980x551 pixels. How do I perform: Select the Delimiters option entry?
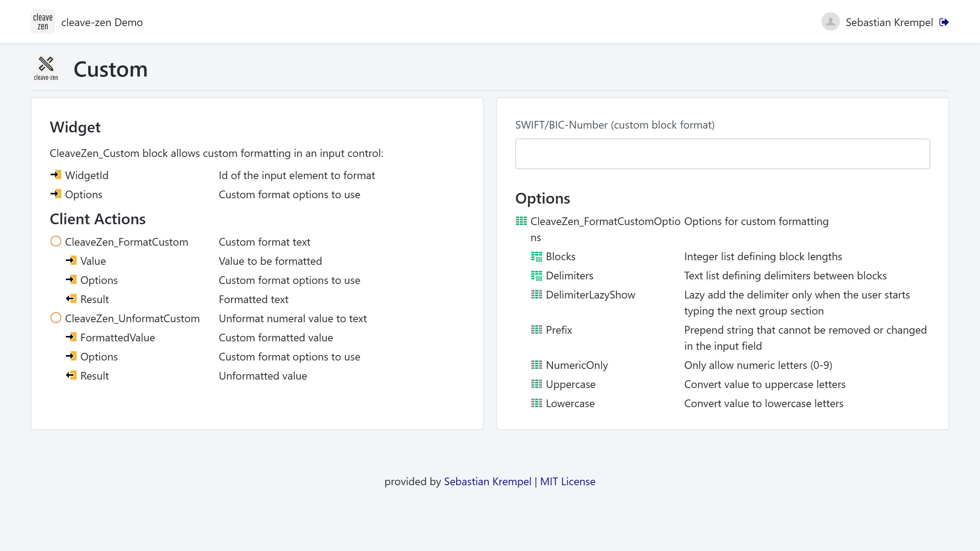(x=569, y=275)
